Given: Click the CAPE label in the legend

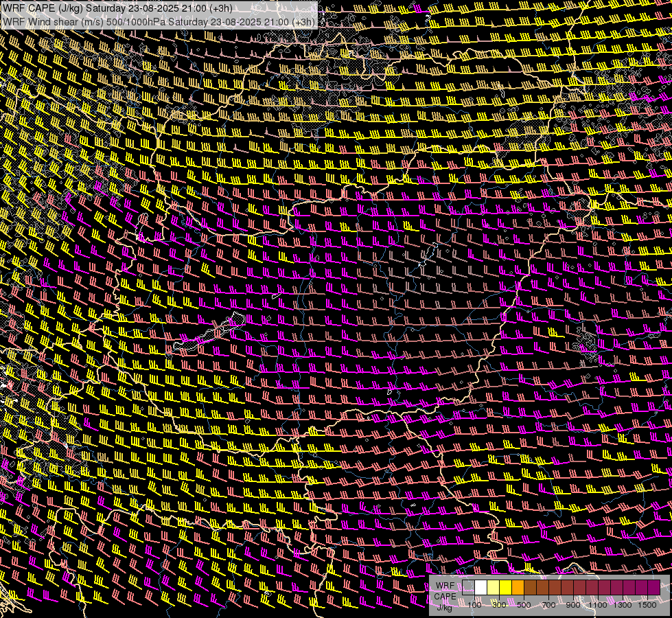Looking at the screenshot, I should [x=445, y=597].
